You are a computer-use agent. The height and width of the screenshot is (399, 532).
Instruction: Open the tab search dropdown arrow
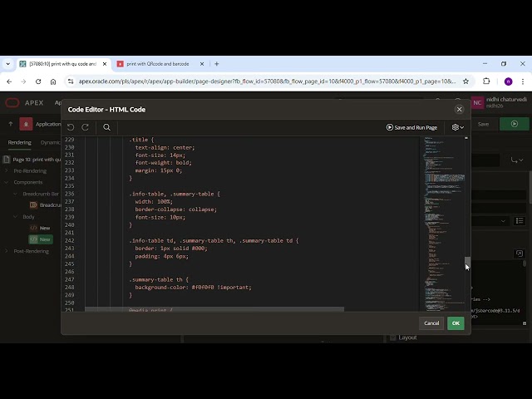[7, 64]
